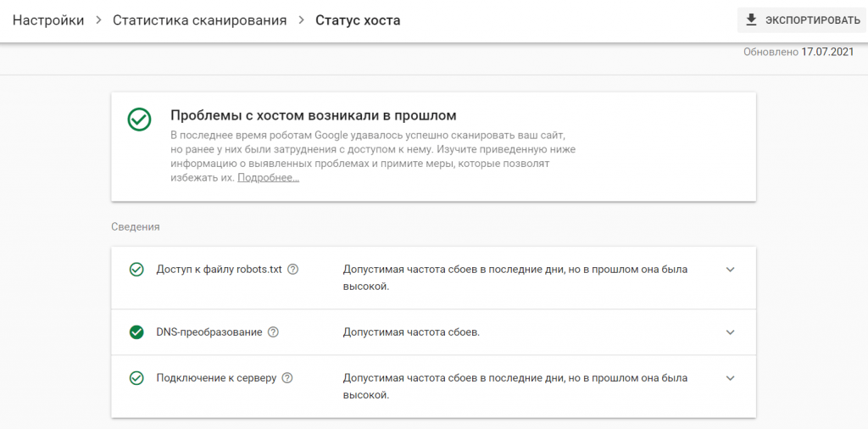Open the question mark help for Подключение к серверу

pyautogui.click(x=287, y=378)
